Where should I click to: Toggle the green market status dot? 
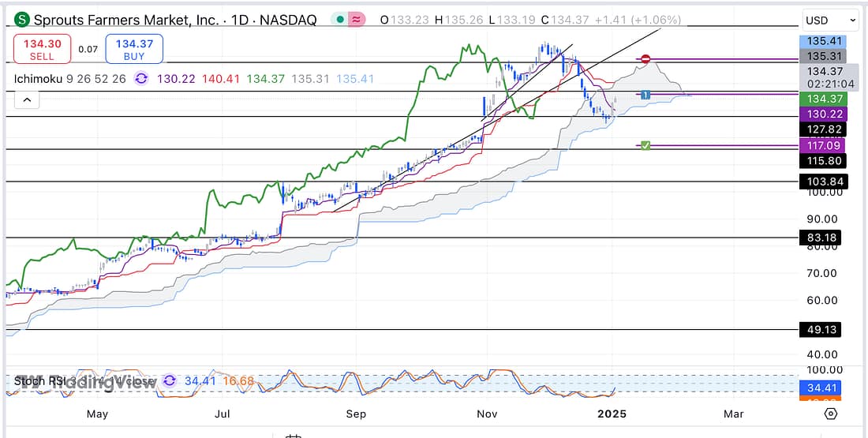tap(338, 20)
